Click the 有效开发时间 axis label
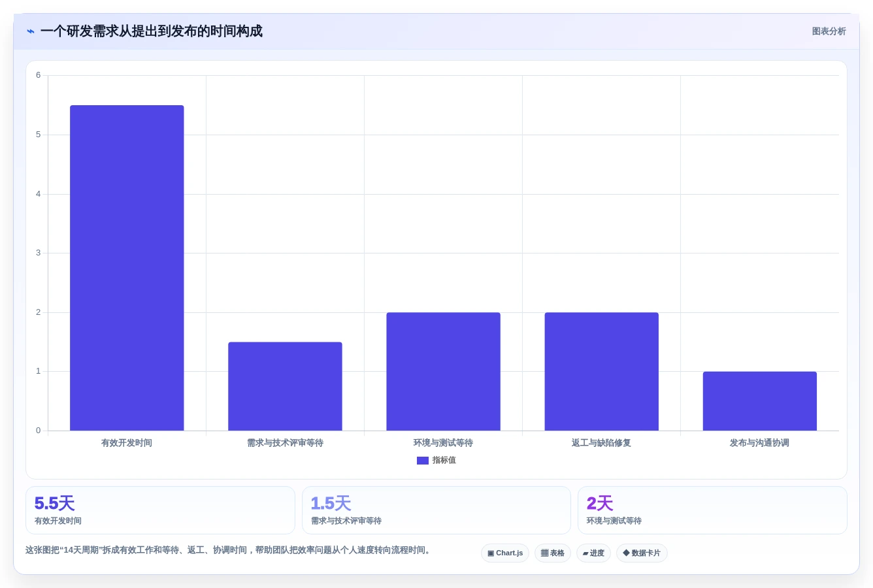The width and height of the screenshot is (873, 588). pyautogui.click(x=127, y=443)
